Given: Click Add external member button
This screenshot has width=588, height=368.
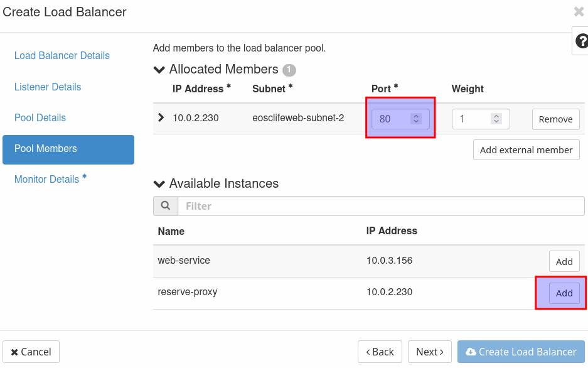Looking at the screenshot, I should 526,150.
